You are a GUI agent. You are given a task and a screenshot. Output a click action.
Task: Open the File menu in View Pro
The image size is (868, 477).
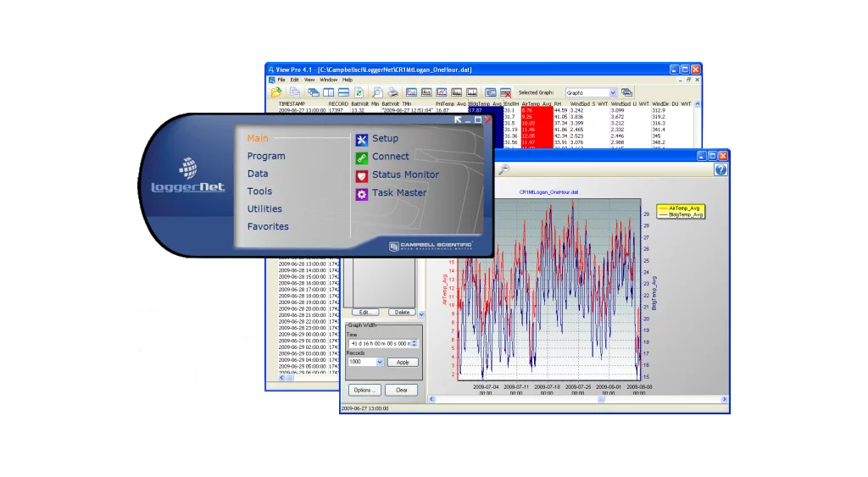pyautogui.click(x=281, y=80)
